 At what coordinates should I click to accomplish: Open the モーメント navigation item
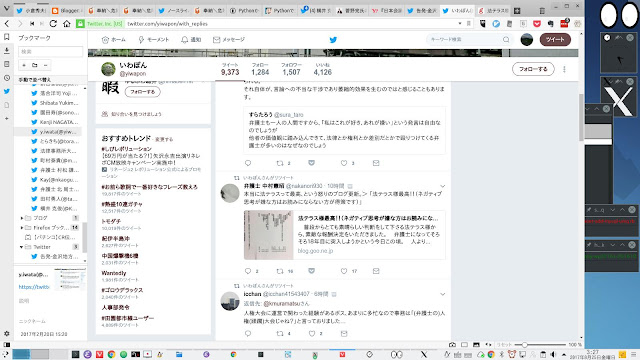153,40
